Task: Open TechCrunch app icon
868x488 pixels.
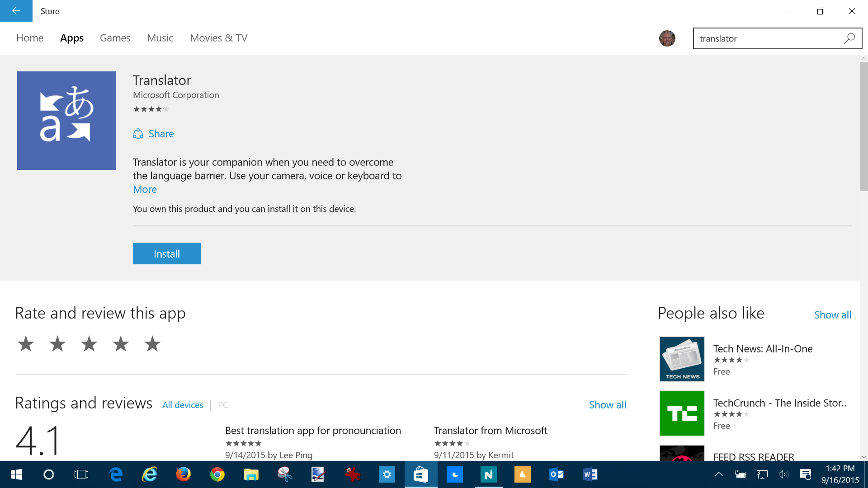Action: pyautogui.click(x=682, y=413)
